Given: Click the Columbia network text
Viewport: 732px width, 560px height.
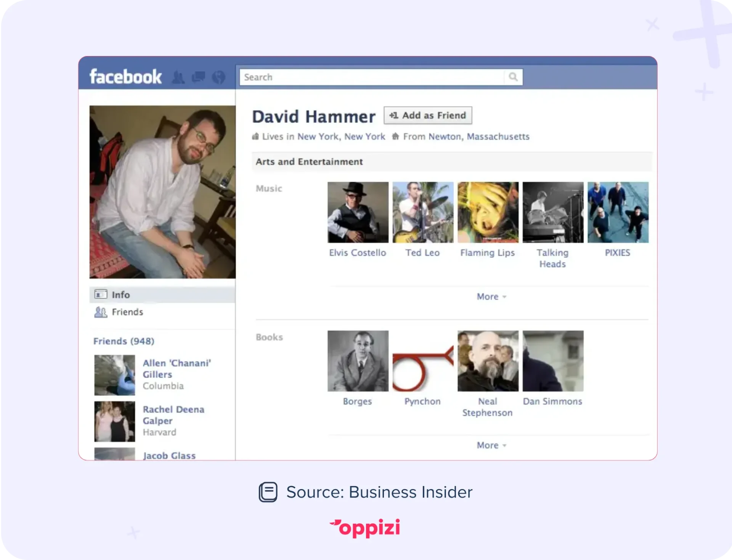Looking at the screenshot, I should [x=163, y=386].
